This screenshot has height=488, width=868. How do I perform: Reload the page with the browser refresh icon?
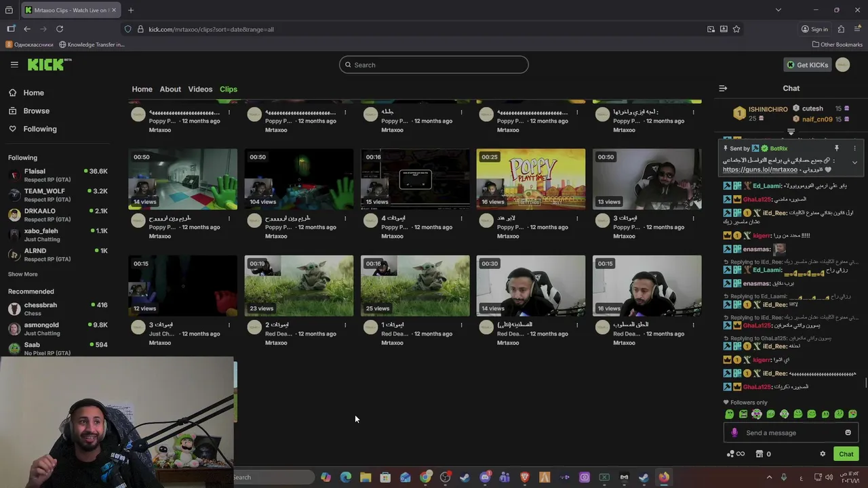click(60, 29)
